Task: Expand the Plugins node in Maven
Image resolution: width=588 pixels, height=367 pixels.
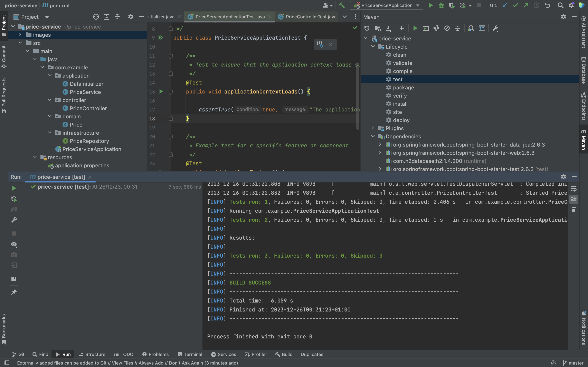Action: pos(373,128)
